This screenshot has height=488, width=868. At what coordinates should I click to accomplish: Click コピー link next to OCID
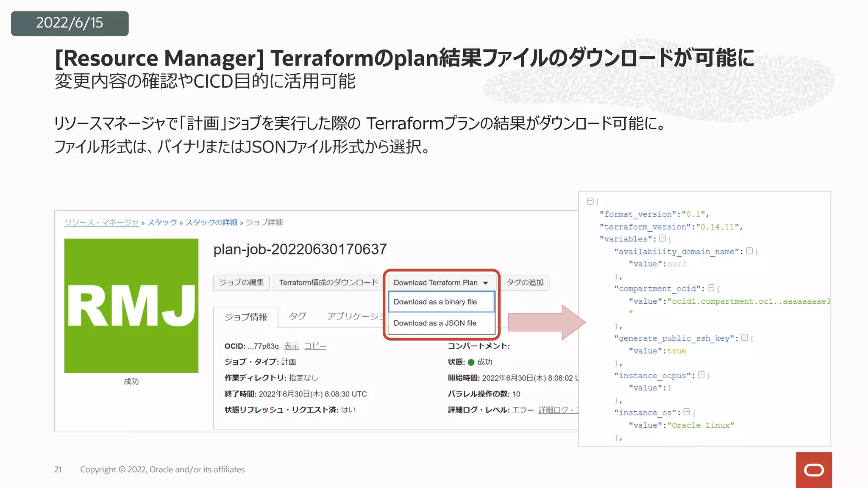click(315, 346)
